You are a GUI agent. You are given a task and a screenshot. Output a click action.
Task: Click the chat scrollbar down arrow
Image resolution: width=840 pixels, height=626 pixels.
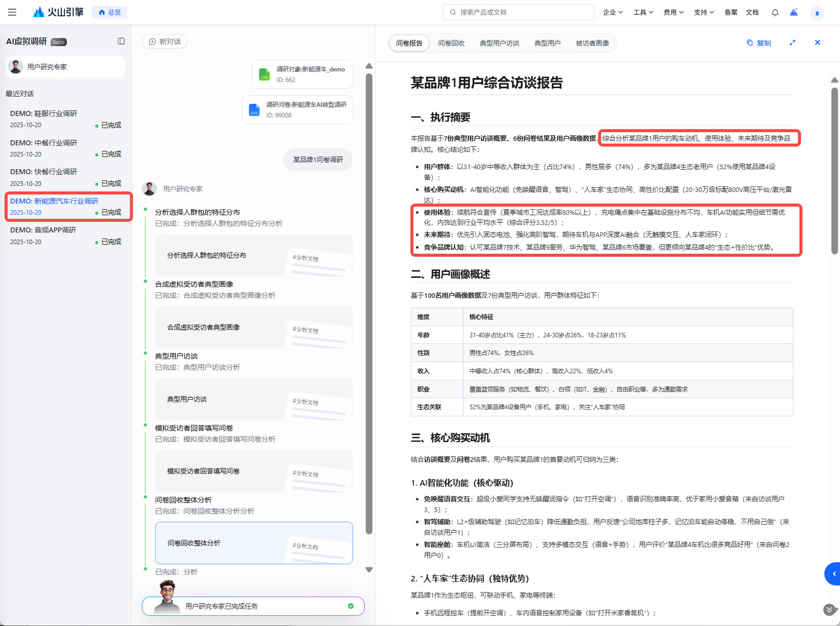[x=369, y=570]
